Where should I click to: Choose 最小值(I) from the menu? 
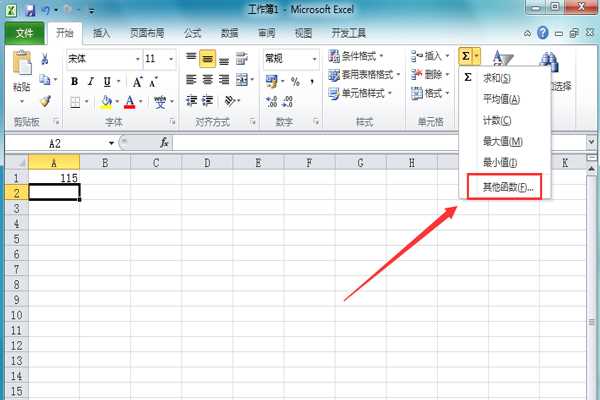point(505,163)
